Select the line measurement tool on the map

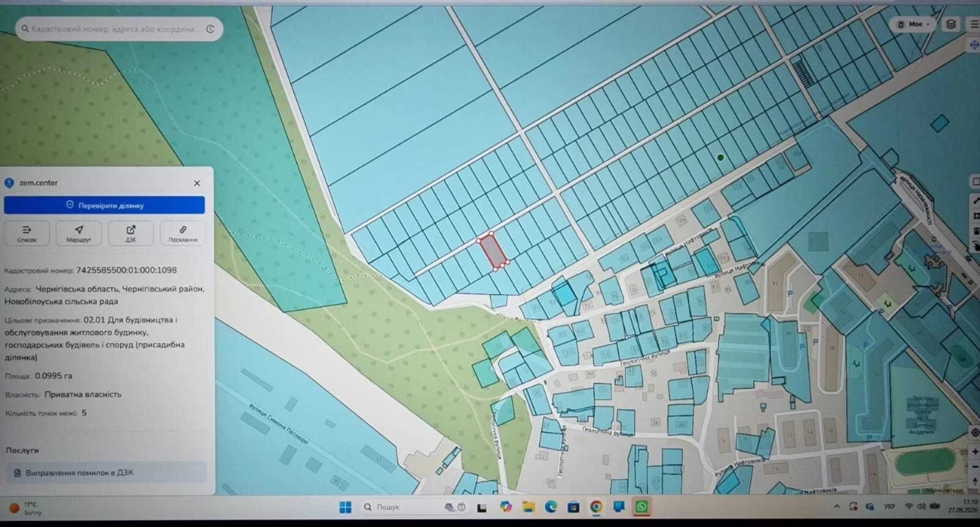[x=976, y=200]
